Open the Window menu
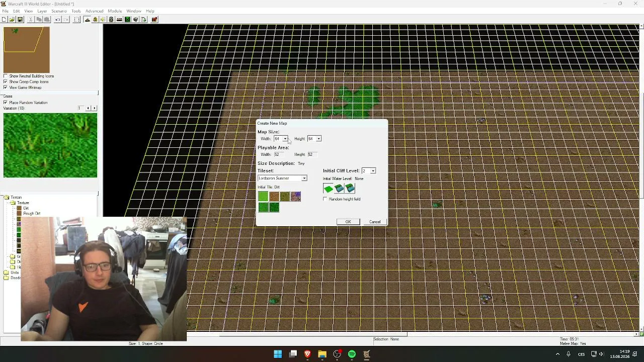This screenshot has height=362, width=644. [133, 11]
